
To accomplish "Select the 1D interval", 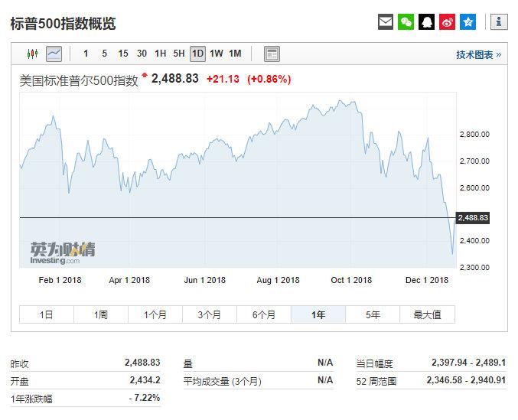I will (x=197, y=54).
